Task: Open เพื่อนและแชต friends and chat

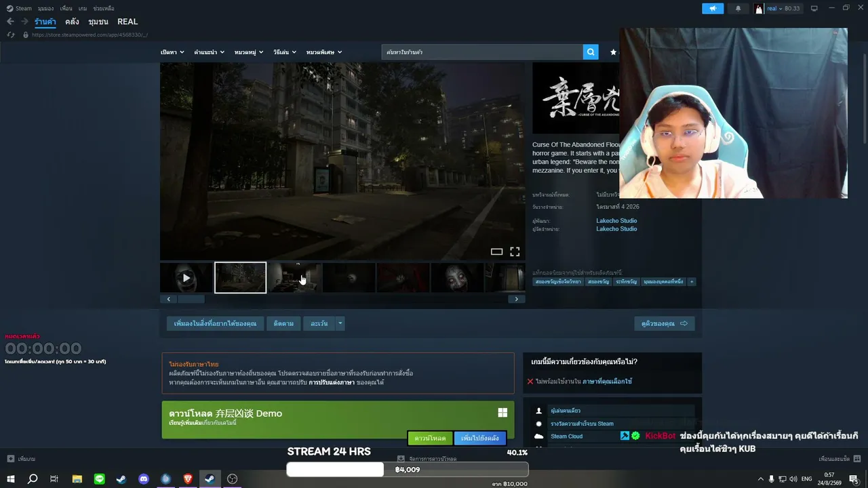Action: pyautogui.click(x=840, y=459)
